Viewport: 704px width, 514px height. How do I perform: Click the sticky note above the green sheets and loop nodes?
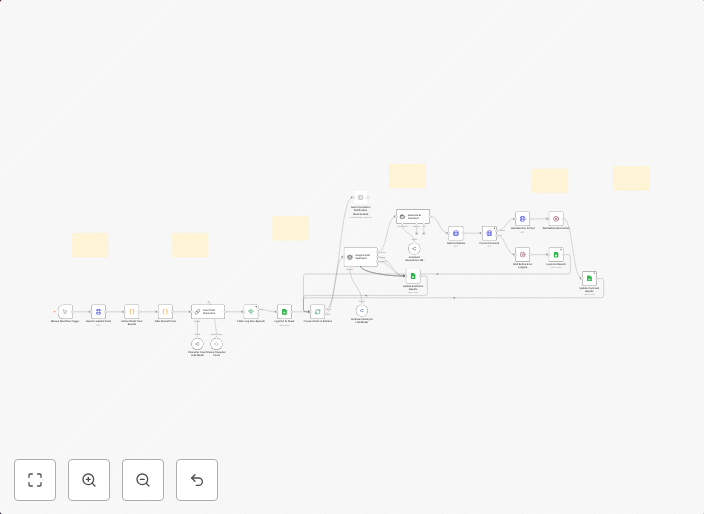290,228
